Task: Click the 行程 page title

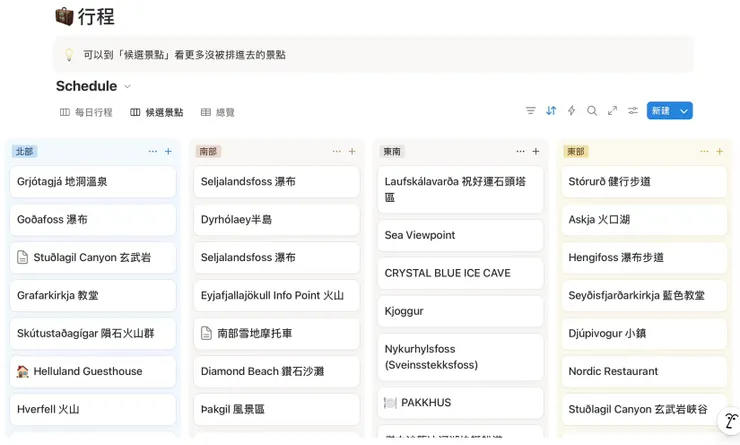Action: tap(96, 17)
